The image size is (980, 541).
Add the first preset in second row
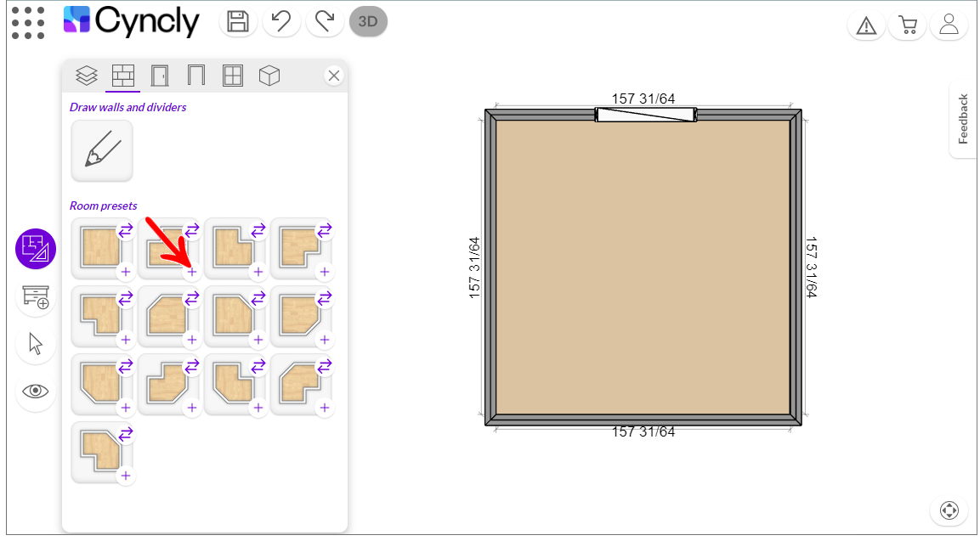tap(126, 340)
